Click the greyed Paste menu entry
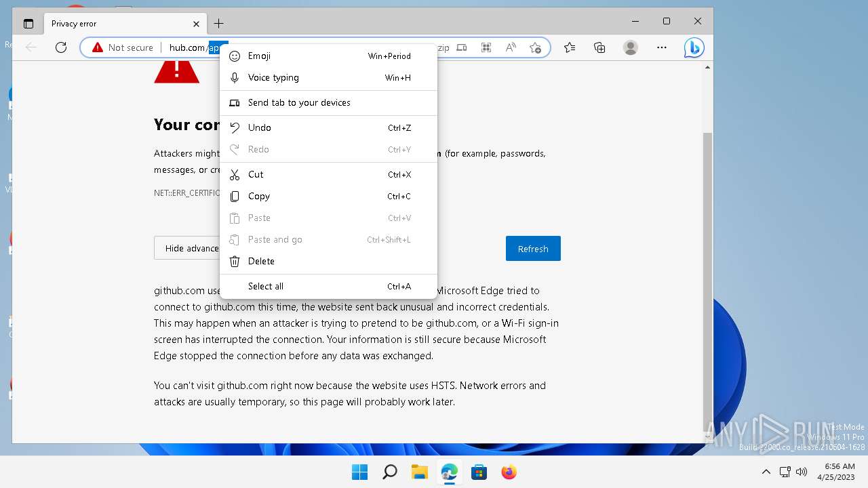The width and height of the screenshot is (868, 488). [x=328, y=218]
